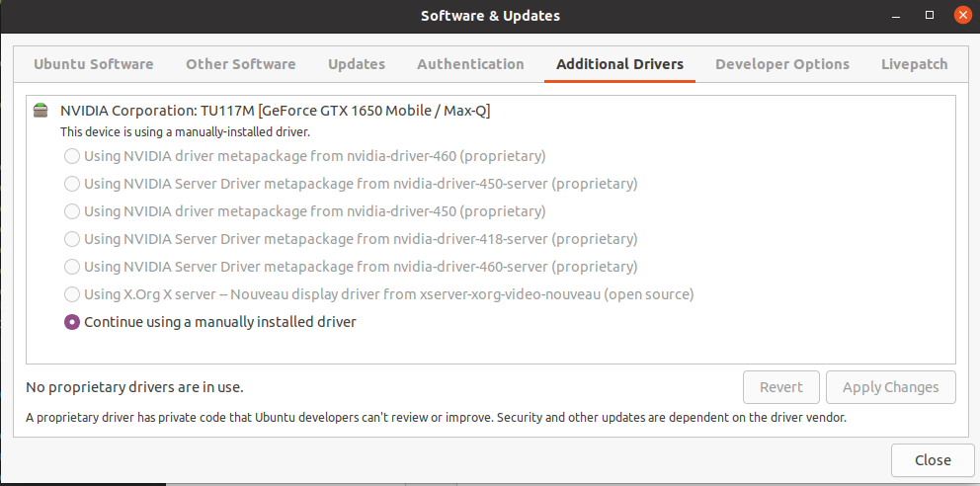Select the Additional Drivers tab
Screen dimensions: 980x486
pyautogui.click(x=620, y=64)
